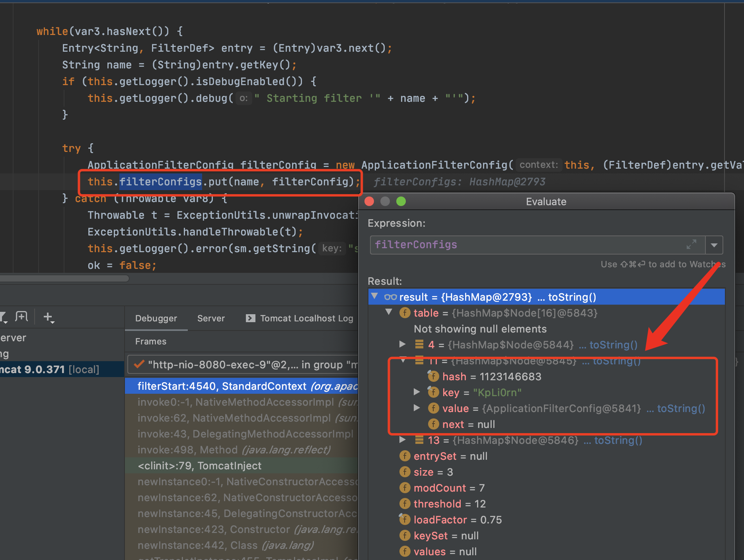Open the expression history dropdown arrow

pos(714,245)
